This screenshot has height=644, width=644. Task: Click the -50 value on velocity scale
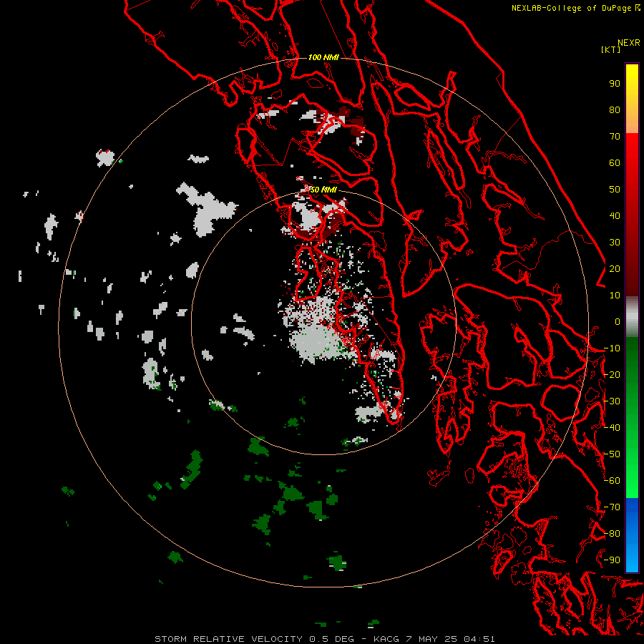coord(612,454)
